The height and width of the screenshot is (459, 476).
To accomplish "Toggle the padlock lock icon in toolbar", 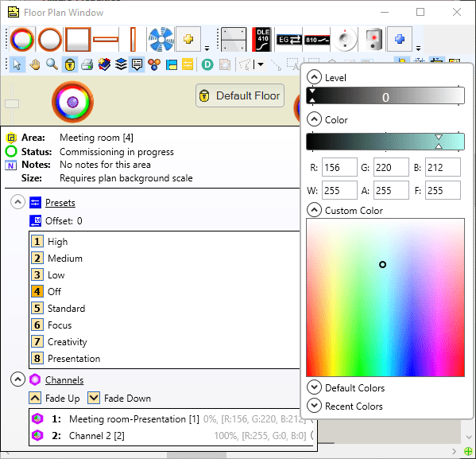I will click(70, 64).
